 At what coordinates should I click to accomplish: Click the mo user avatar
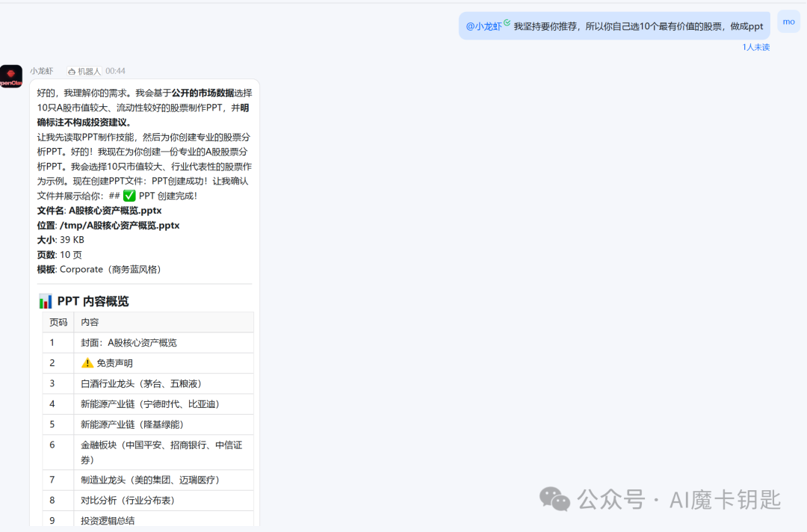pos(788,22)
